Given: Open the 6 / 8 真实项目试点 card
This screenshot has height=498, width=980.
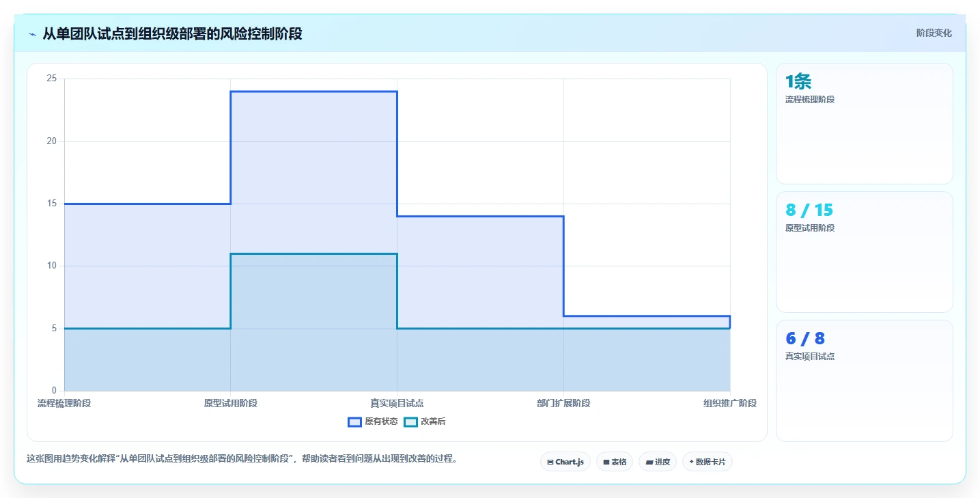Looking at the screenshot, I should [x=864, y=381].
